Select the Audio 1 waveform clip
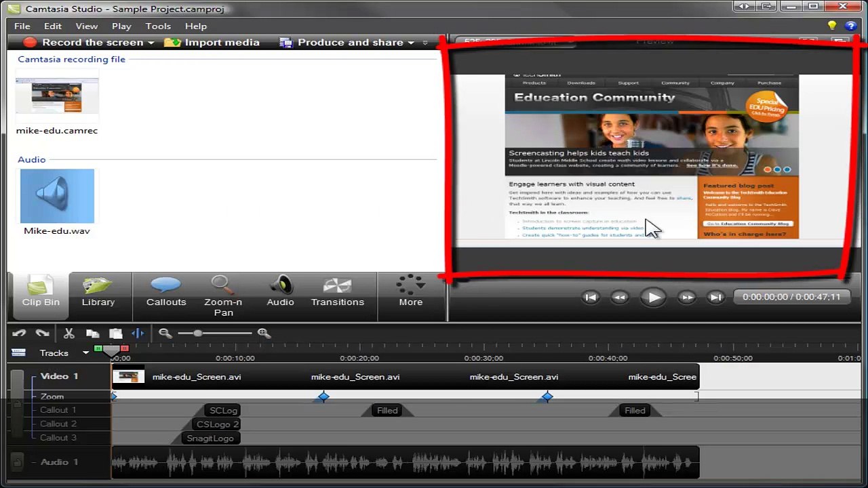The image size is (868, 488). (x=406, y=463)
